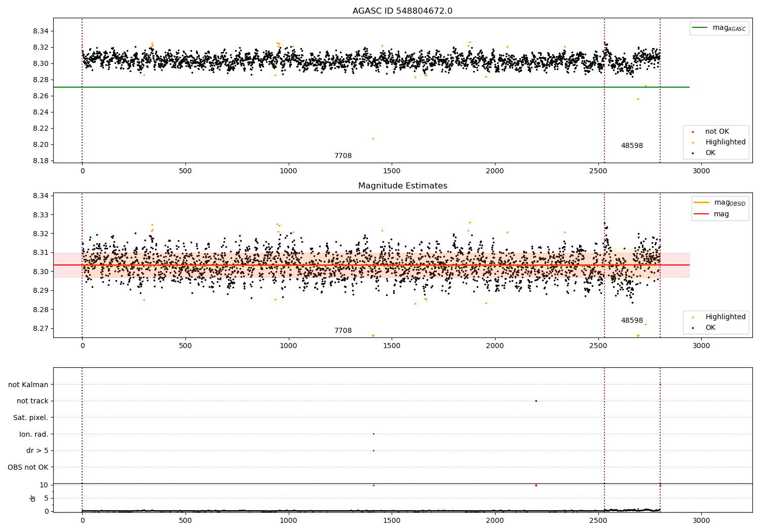Click the orange Highlighted marker in top legend
The height and width of the screenshot is (532, 760).
[693, 142]
